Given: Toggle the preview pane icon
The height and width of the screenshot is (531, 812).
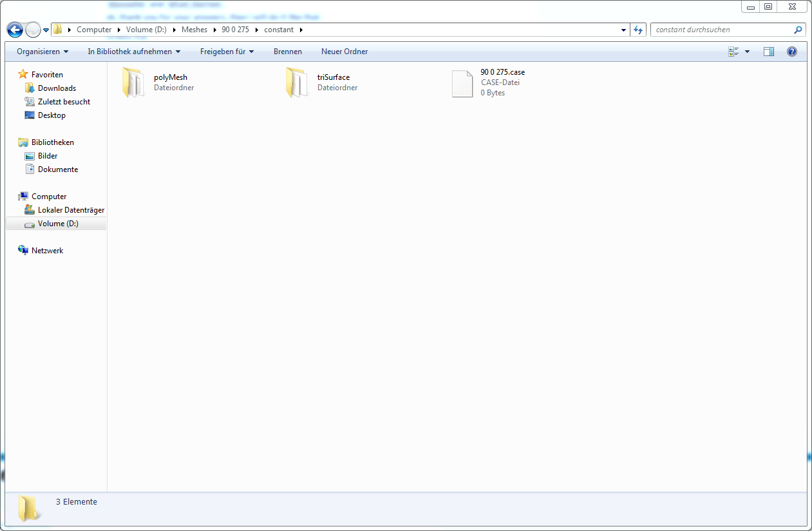Looking at the screenshot, I should pos(769,52).
